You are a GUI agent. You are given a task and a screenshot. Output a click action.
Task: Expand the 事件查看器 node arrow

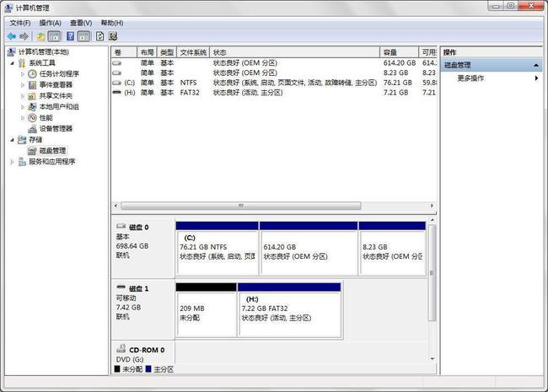click(23, 85)
